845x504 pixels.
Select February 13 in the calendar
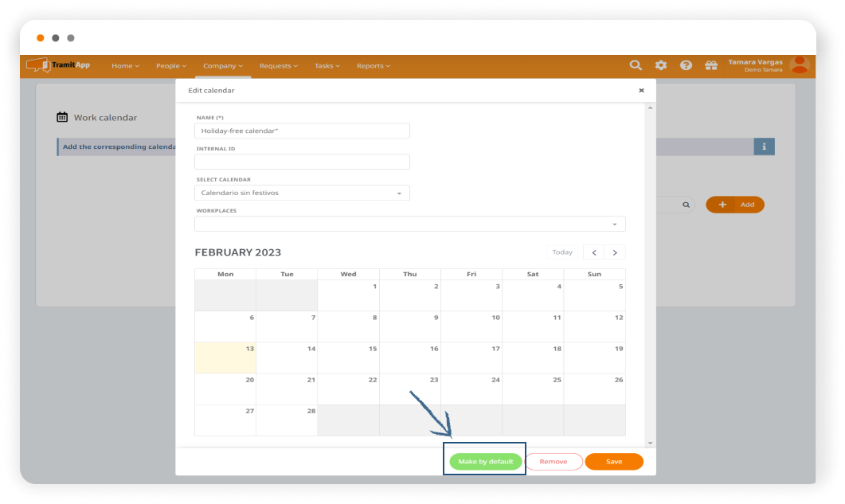[x=225, y=358]
